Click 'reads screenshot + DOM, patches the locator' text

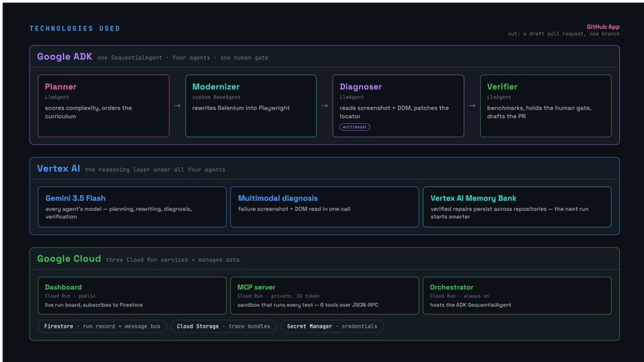coord(394,112)
